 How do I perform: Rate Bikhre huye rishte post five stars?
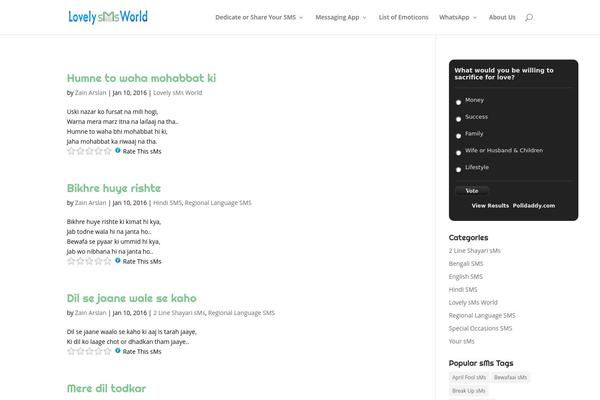tap(108, 261)
